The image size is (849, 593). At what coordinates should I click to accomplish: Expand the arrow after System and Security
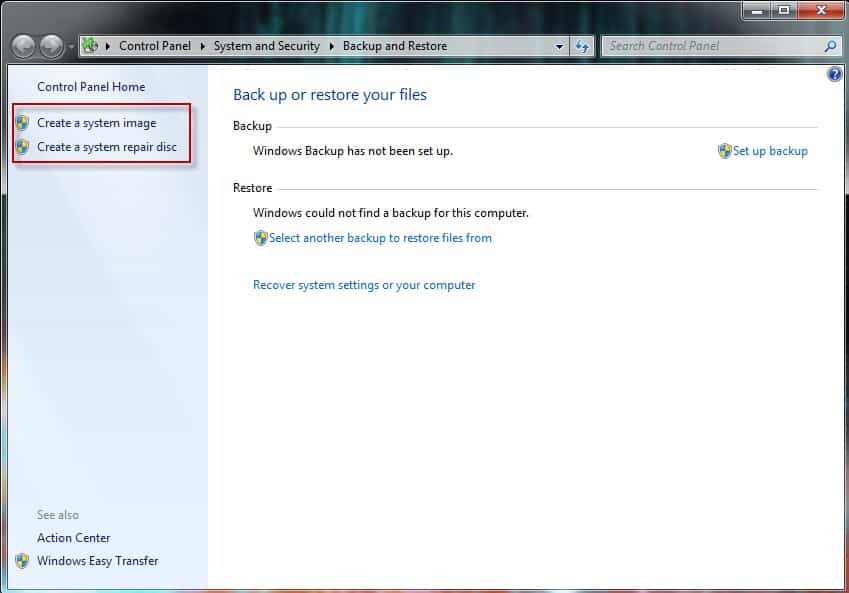332,47
